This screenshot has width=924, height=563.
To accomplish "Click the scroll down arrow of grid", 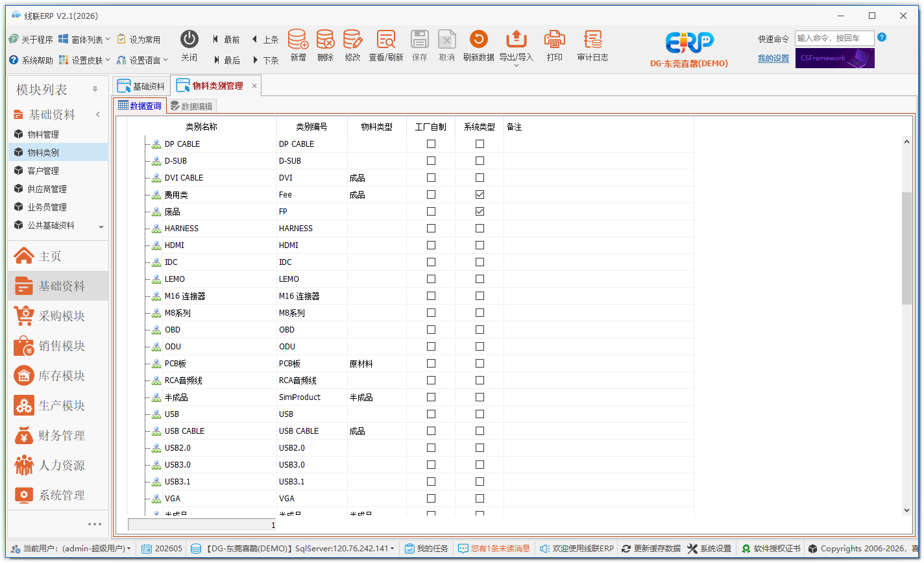I will coord(906,510).
